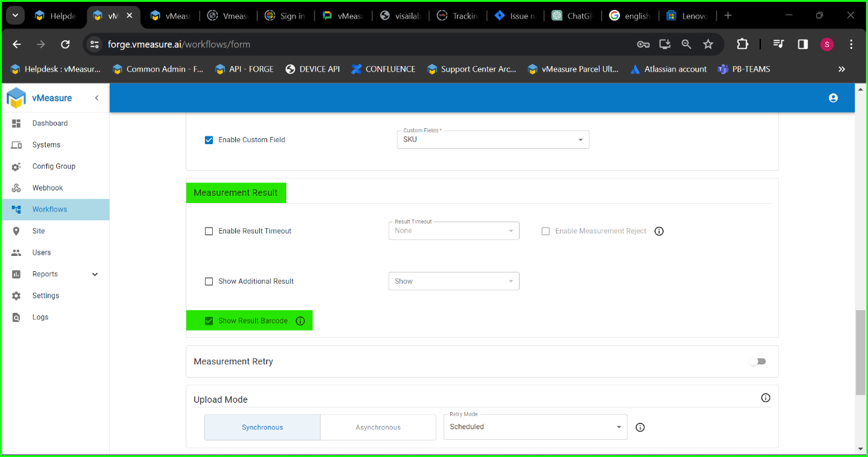Switch to the Sign in browser tab
The height and width of the screenshot is (457, 868).
(285, 16)
